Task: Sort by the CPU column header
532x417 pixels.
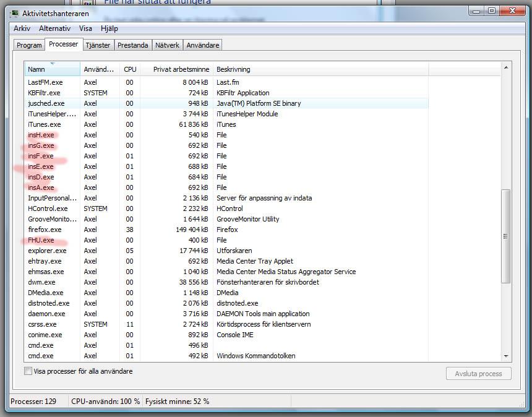Action: pyautogui.click(x=130, y=69)
